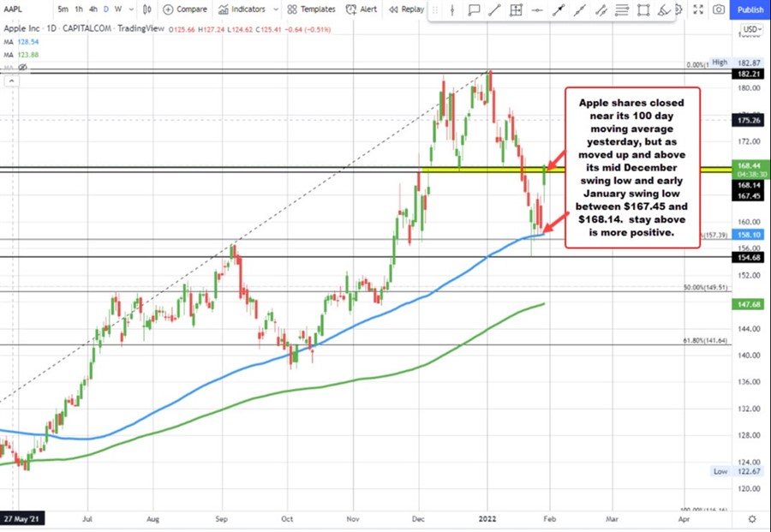
Task: Open the USD currency dropdown
Action: [x=751, y=29]
